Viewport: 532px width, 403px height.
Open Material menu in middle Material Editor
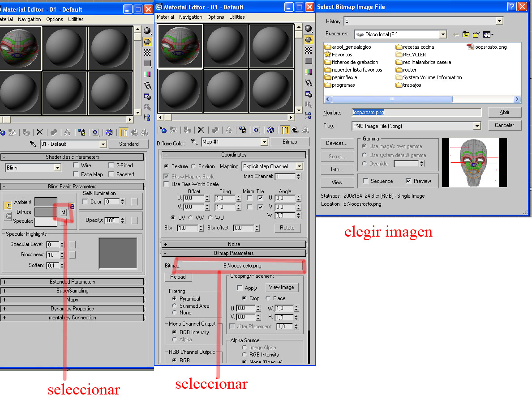(165, 17)
